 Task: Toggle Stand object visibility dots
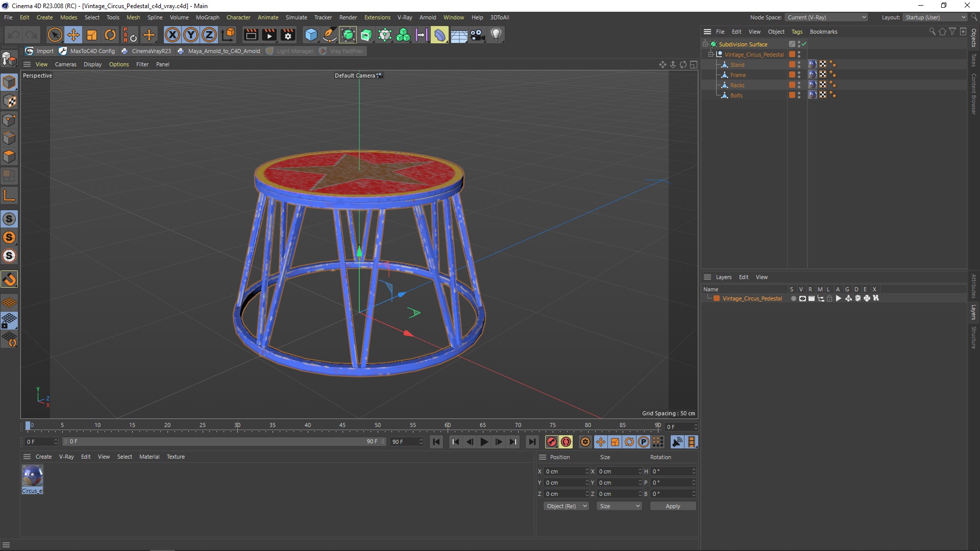click(799, 65)
